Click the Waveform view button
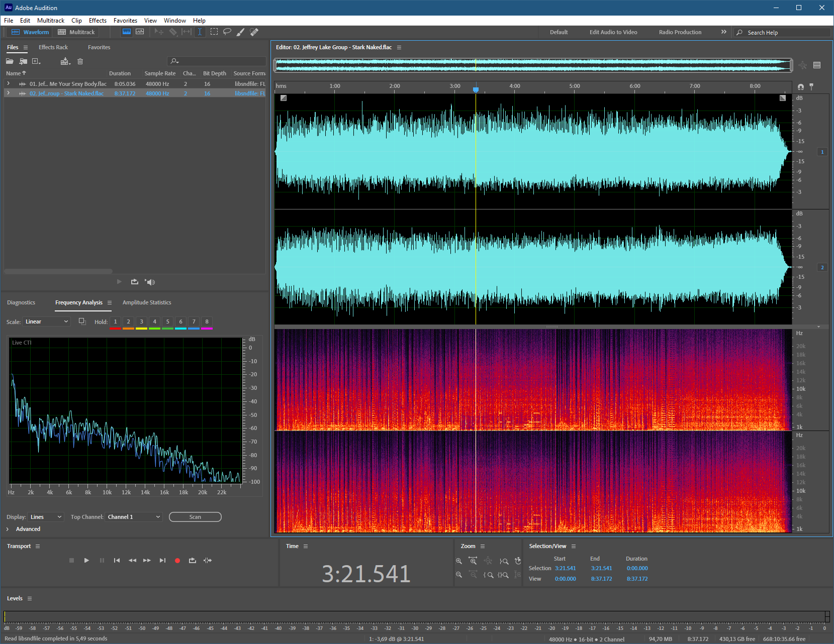Screen dimensions: 834x644 [30, 32]
